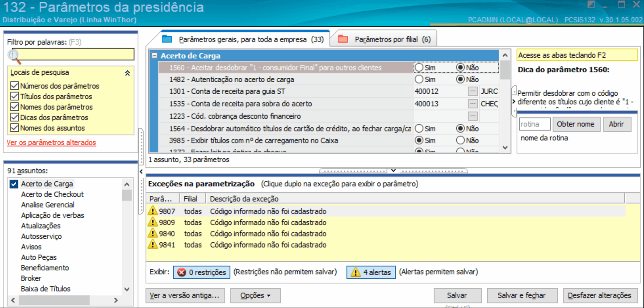Select Acerto de Checkout in subjects list
Screen dimensions: 644x308
[x=53, y=194]
